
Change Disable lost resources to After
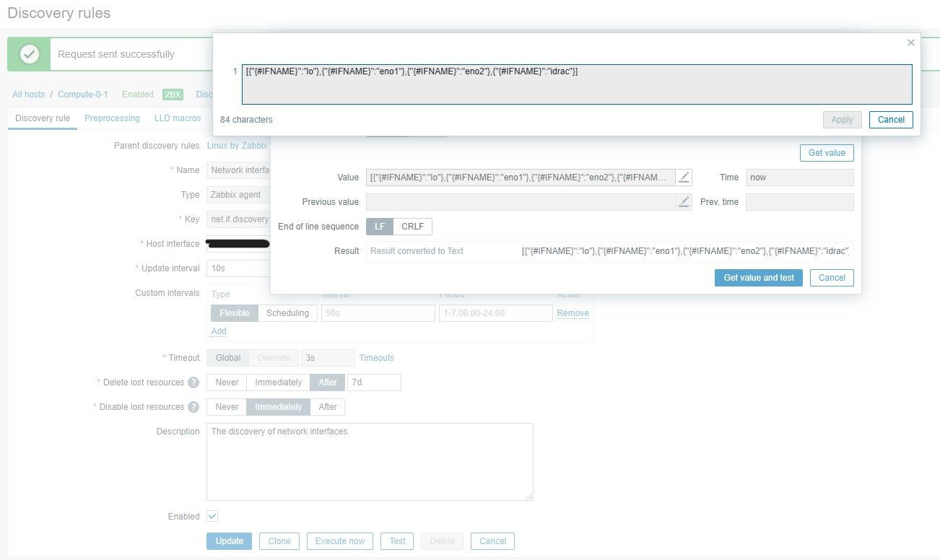(x=328, y=407)
